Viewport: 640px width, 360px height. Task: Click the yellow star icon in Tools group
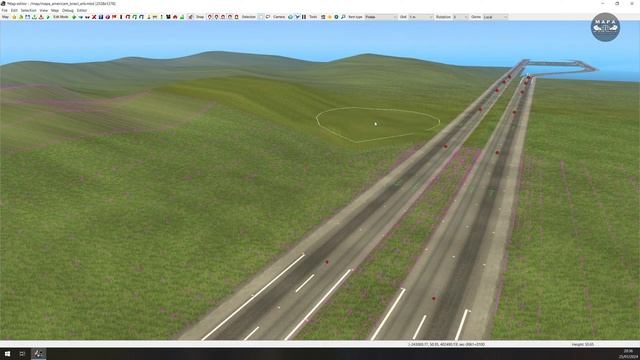pos(329,17)
